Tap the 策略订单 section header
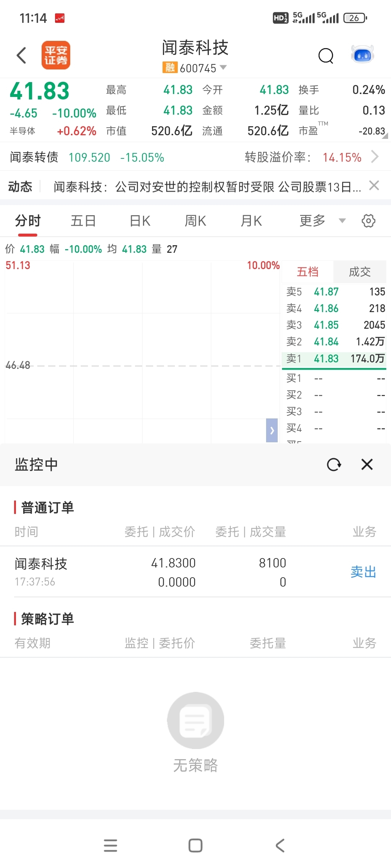The image size is (391, 868). point(47,619)
